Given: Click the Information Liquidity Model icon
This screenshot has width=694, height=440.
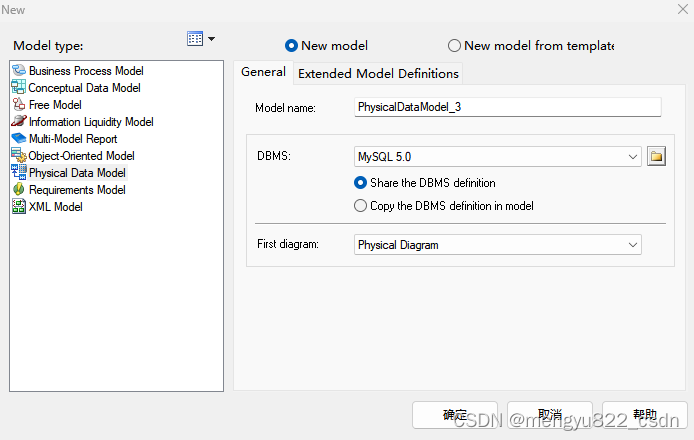Looking at the screenshot, I should click(x=19, y=121).
